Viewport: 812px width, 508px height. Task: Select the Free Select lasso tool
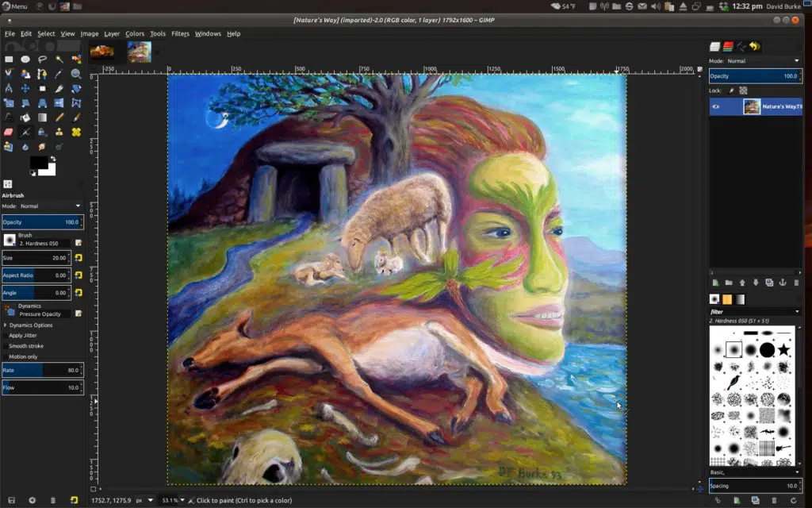[42, 59]
